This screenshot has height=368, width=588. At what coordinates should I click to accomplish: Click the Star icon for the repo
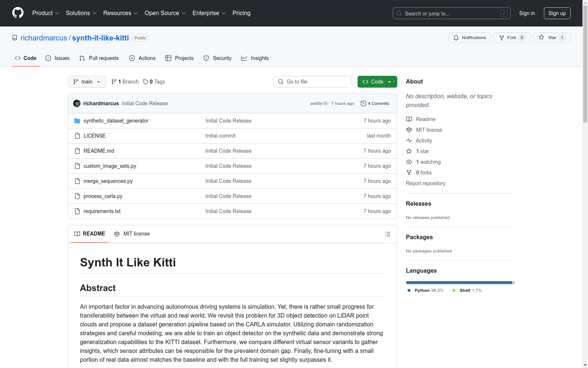[x=541, y=37]
